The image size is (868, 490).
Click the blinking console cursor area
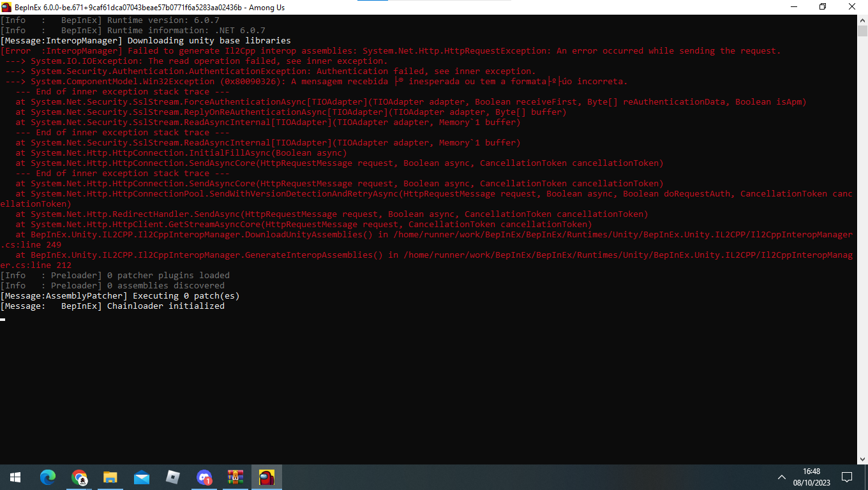[3, 318]
